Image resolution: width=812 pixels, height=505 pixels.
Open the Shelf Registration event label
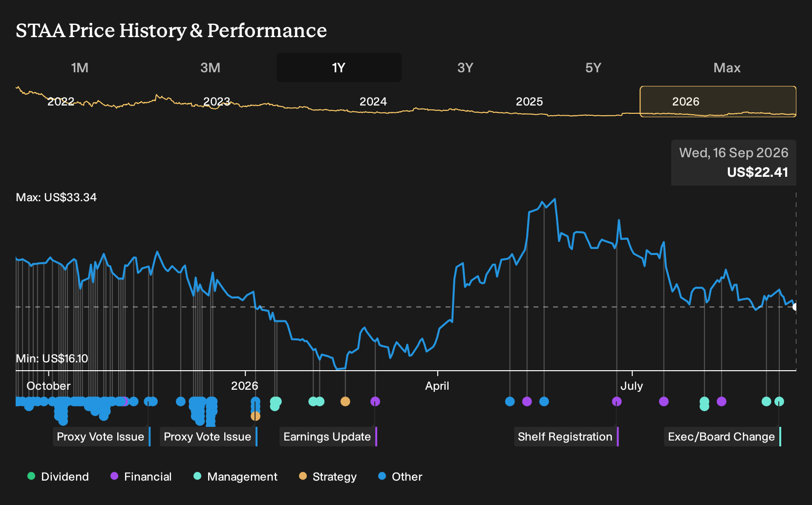[566, 437]
